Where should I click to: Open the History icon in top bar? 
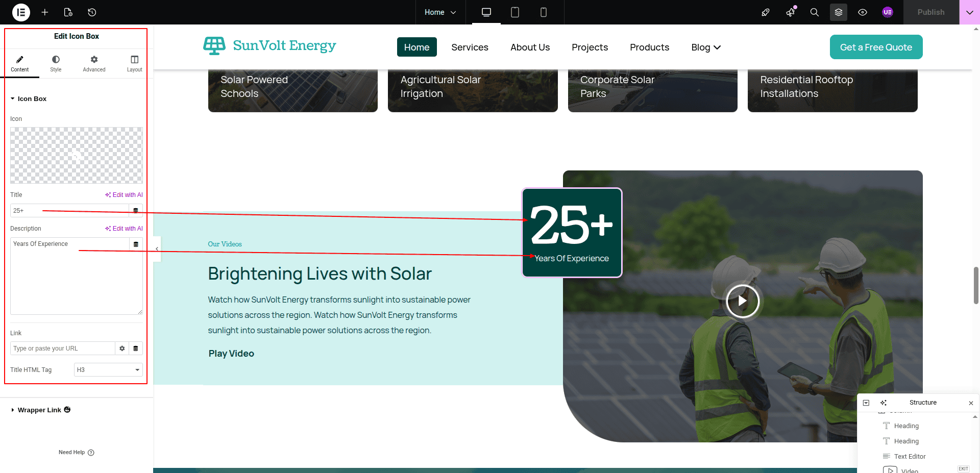pos(92,12)
